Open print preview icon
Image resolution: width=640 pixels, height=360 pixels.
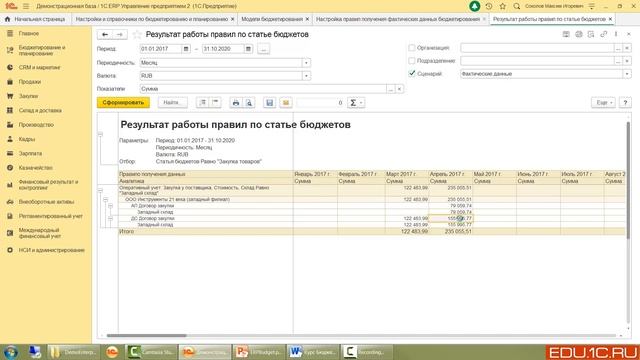pyautogui.click(x=249, y=103)
